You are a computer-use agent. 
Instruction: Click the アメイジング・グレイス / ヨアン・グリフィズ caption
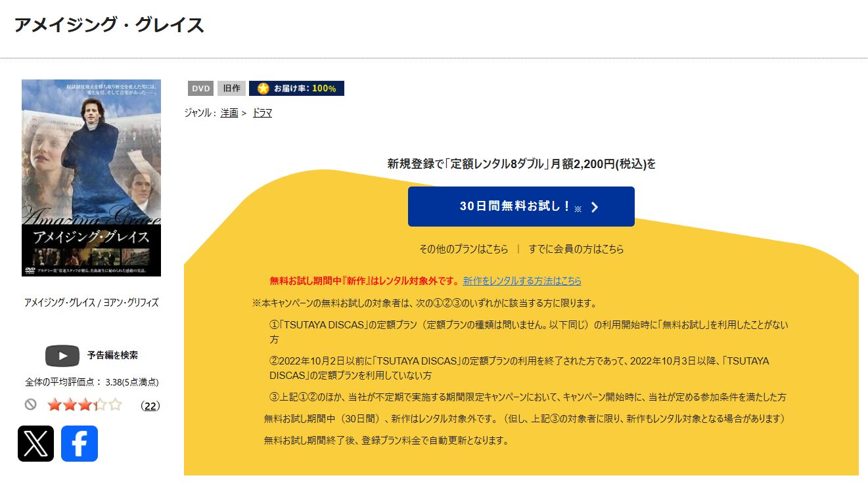coord(91,303)
